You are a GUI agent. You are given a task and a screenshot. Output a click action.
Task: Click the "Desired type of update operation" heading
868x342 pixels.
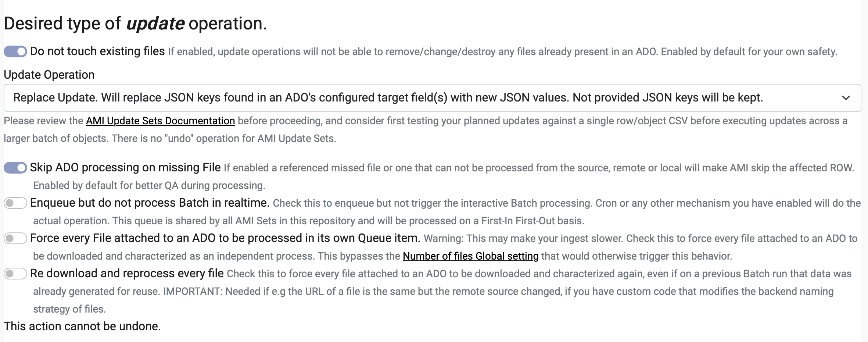pos(135,24)
